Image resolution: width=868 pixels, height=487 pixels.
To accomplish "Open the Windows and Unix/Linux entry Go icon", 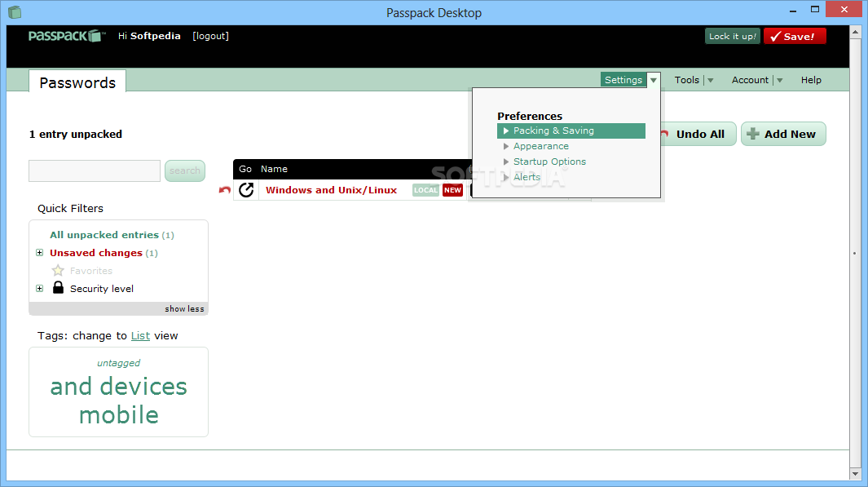I will pos(246,190).
